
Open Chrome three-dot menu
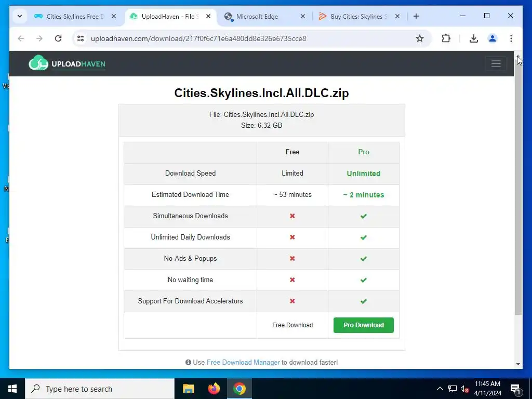point(511,38)
